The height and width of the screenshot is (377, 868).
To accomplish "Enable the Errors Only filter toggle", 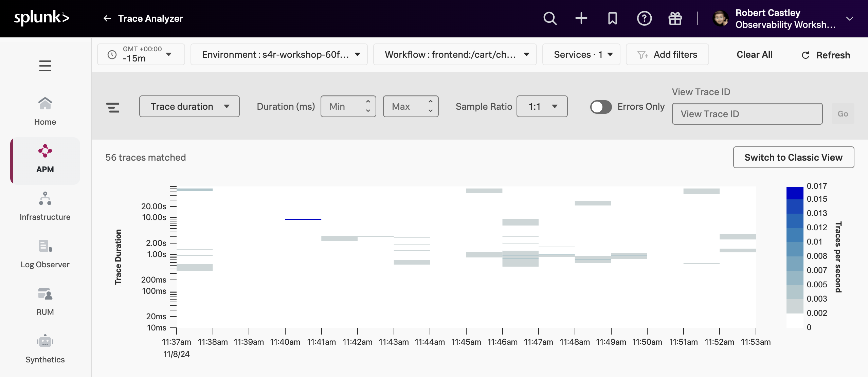I will coord(599,106).
